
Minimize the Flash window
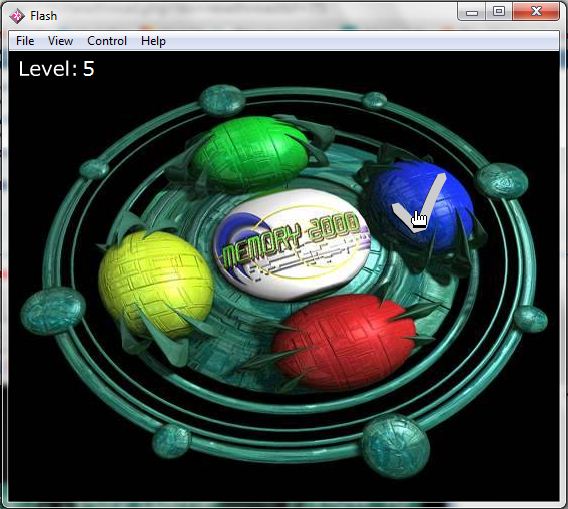pyautogui.click(x=472, y=12)
